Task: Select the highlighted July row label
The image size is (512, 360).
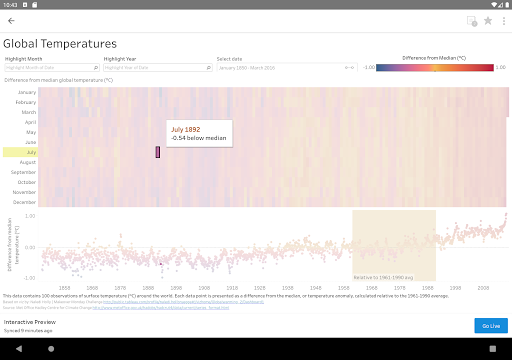Action: coord(20,152)
